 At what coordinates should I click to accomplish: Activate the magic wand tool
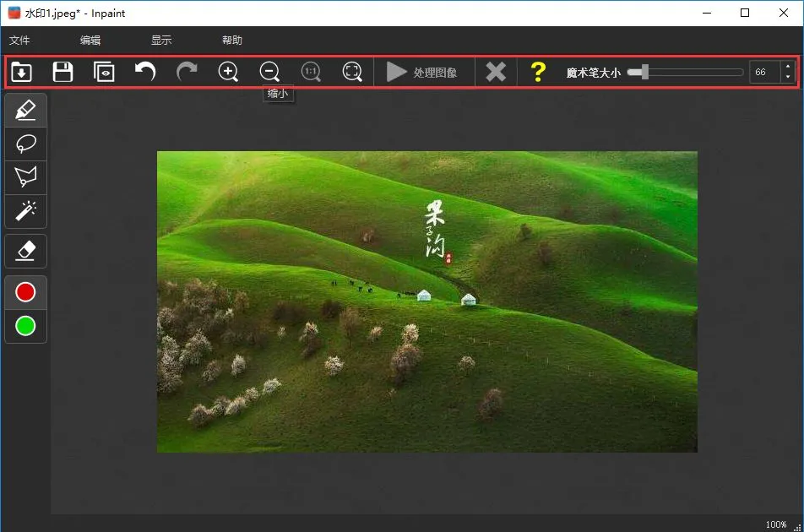25,210
